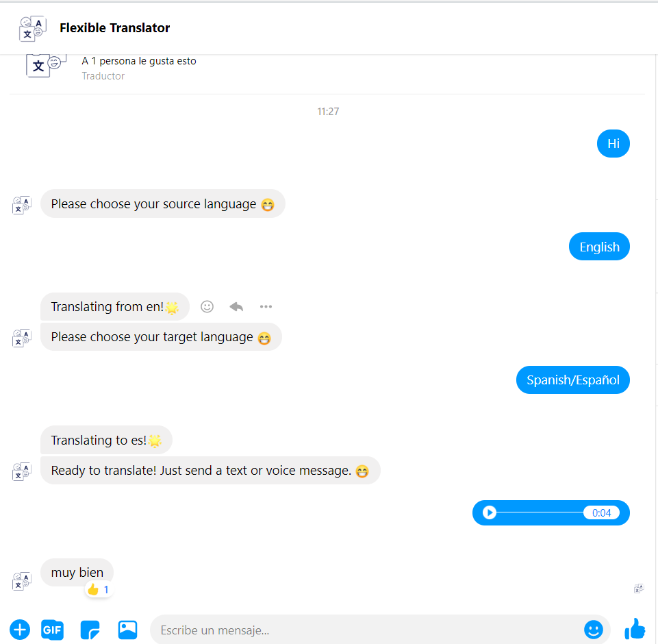658x644 pixels.
Task: Click the 'Spanish/Español' message bubble
Action: click(x=573, y=380)
